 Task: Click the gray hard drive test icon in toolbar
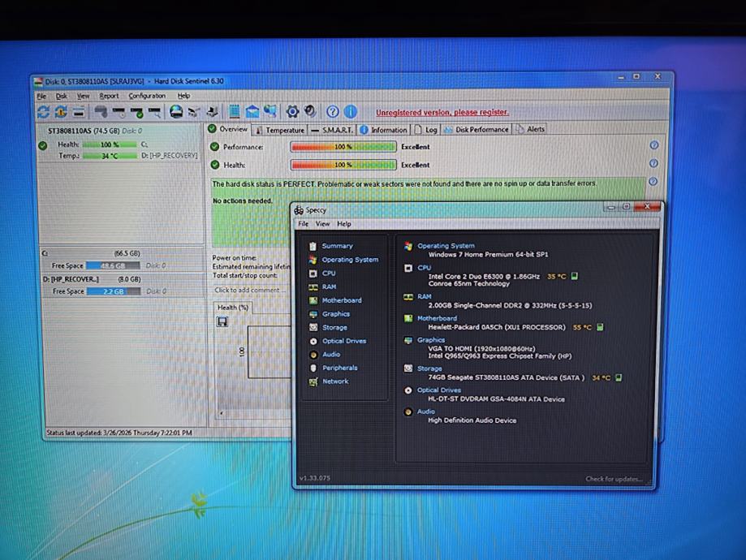[101, 112]
